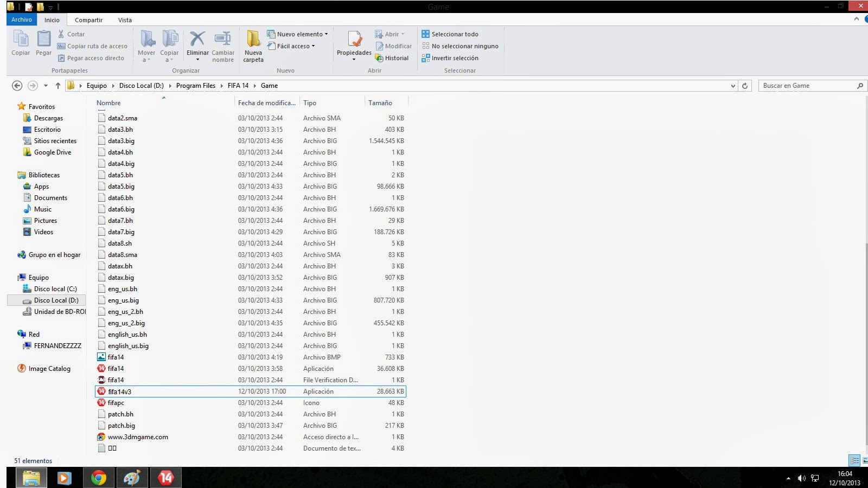
Task: Refresh the folder view
Action: tap(745, 86)
